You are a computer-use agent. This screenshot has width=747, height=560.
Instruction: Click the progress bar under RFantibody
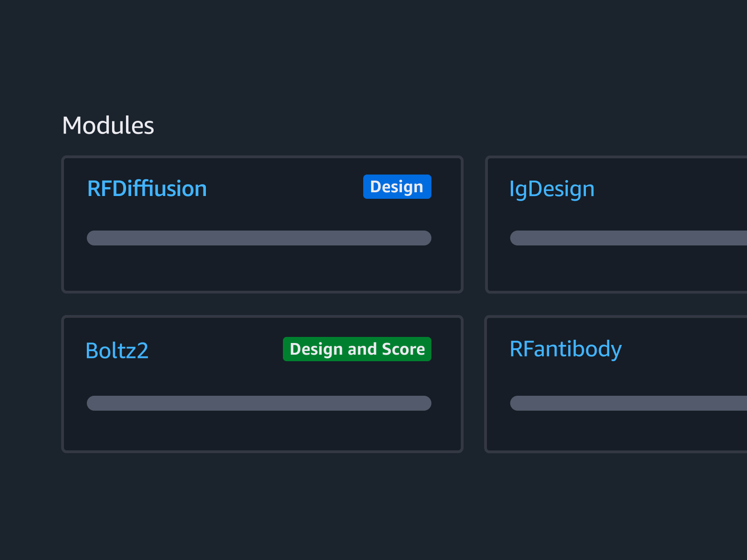pyautogui.click(x=629, y=403)
